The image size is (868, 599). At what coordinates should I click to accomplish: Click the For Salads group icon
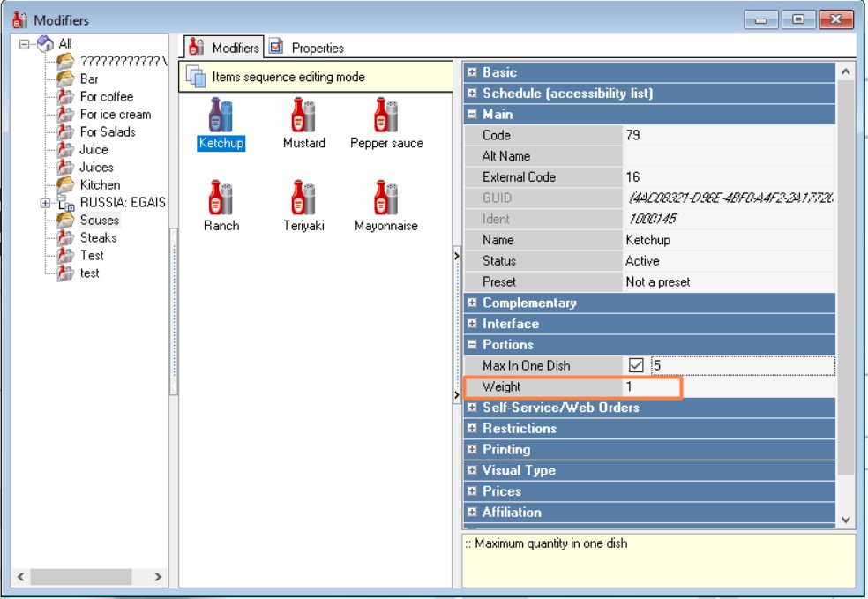(x=65, y=131)
